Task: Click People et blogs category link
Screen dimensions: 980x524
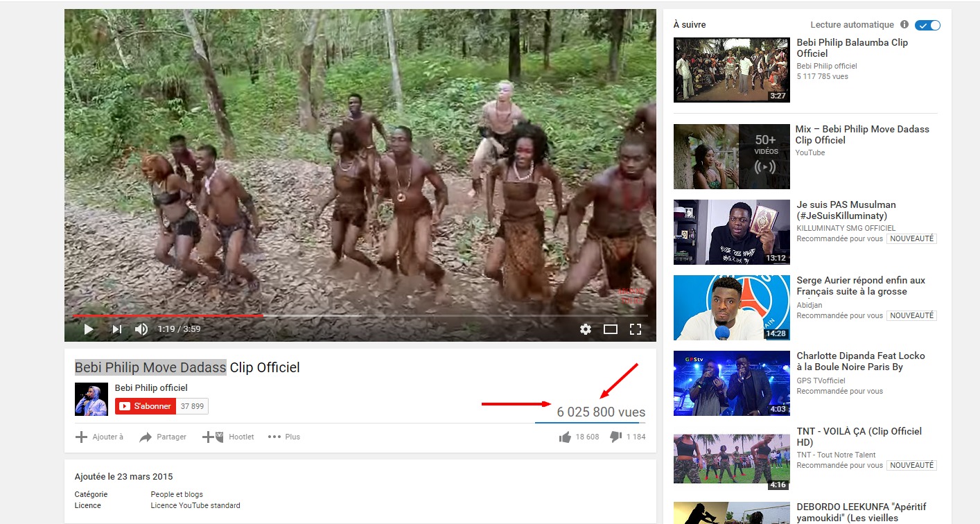Action: (x=177, y=494)
